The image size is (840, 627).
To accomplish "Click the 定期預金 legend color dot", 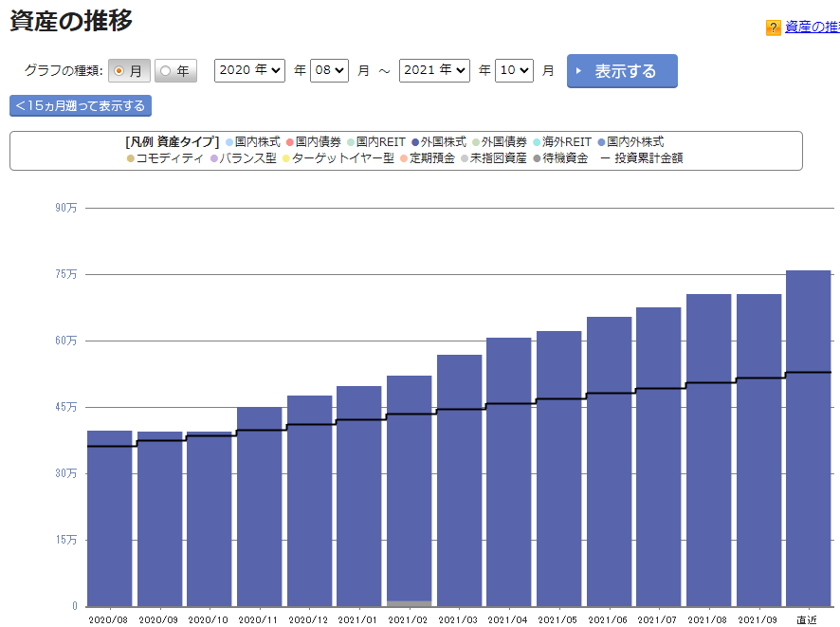I will coord(404,158).
